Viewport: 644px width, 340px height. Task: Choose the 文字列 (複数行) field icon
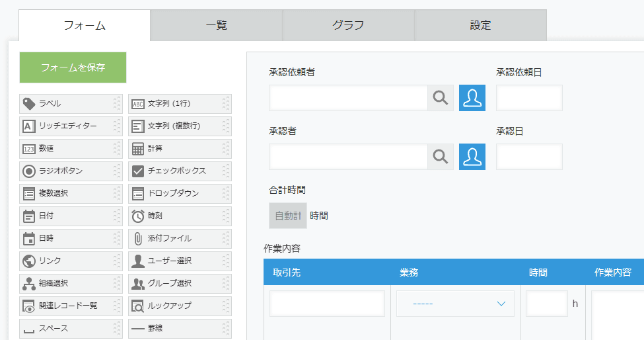pyautogui.click(x=138, y=126)
